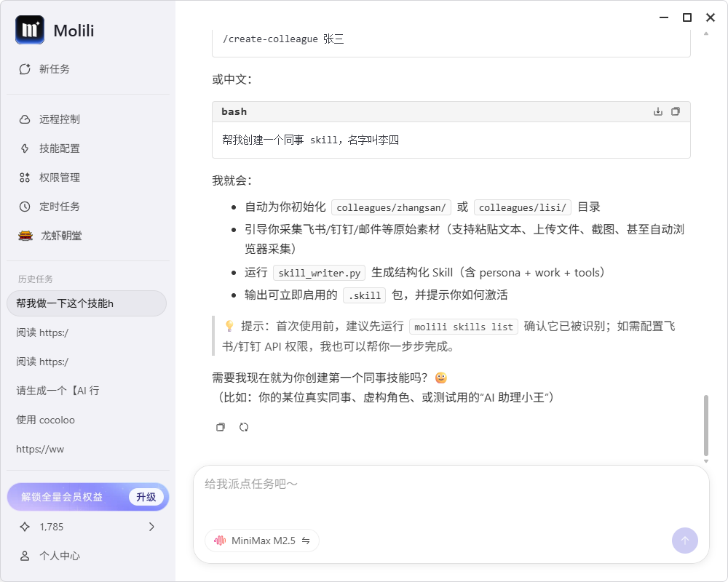Start a new task with 新任务
Screen dimensions: 728x582
tap(54, 69)
